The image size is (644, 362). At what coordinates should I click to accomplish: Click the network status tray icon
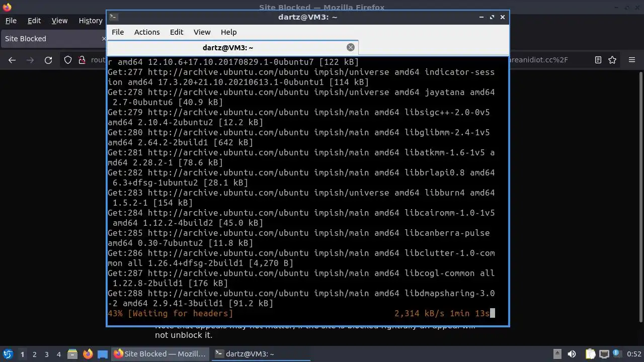[604, 354]
